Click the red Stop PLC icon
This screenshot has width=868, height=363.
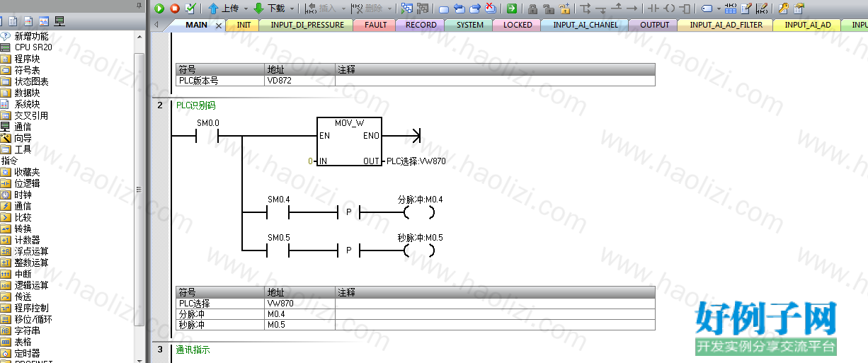pos(175,8)
